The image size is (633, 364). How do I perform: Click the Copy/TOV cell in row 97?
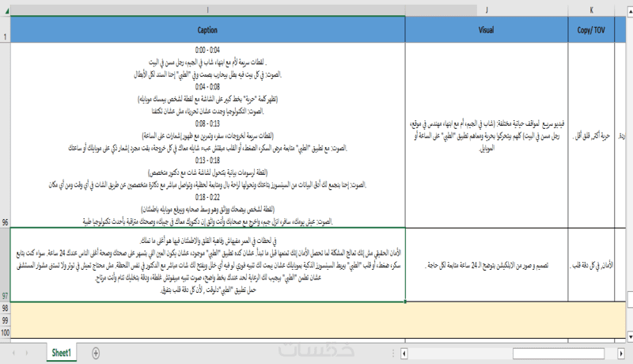[591, 265]
